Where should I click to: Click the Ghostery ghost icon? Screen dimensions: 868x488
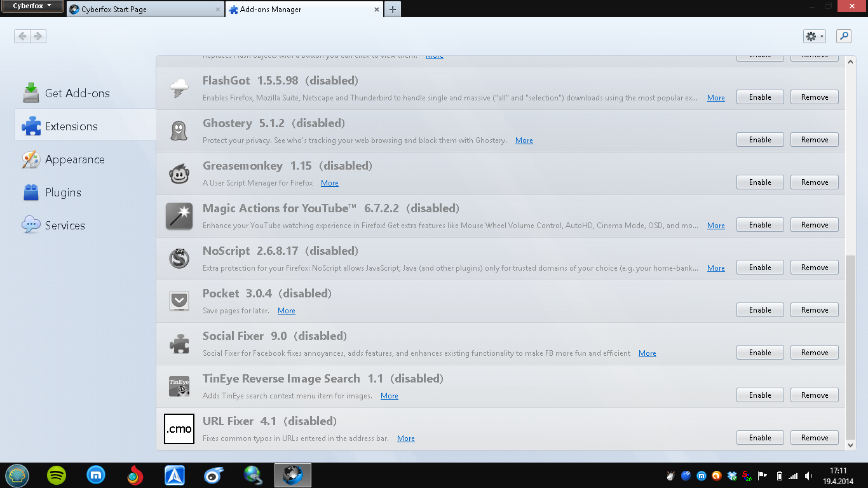[179, 131]
